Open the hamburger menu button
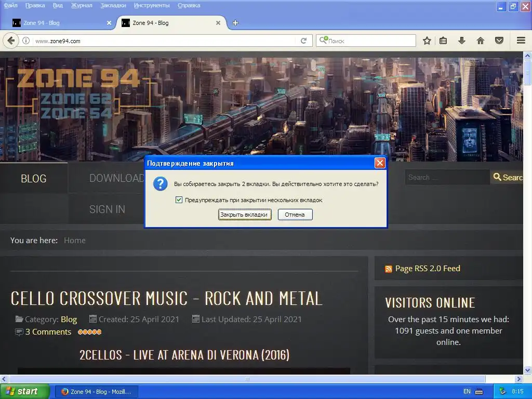This screenshot has height=399, width=532. pos(521,41)
